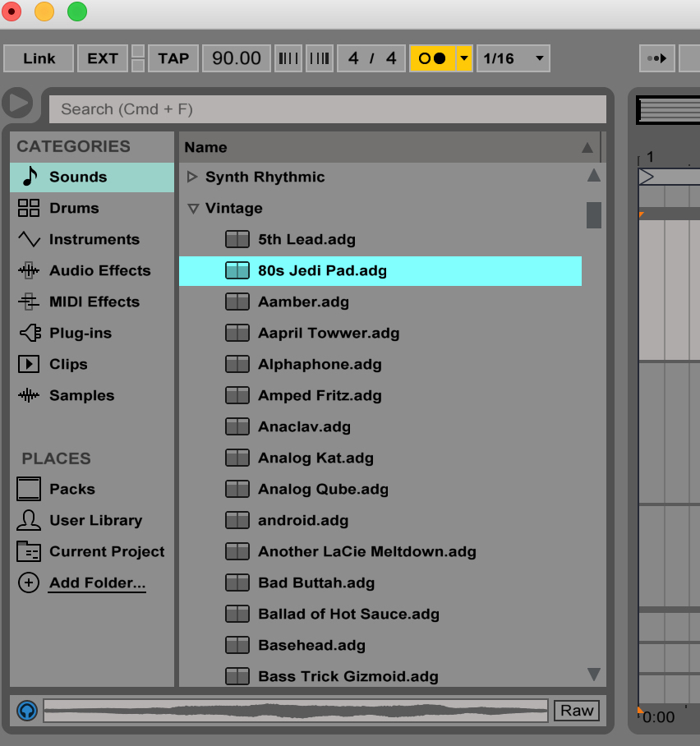Click the Drums category grid icon

[29, 208]
